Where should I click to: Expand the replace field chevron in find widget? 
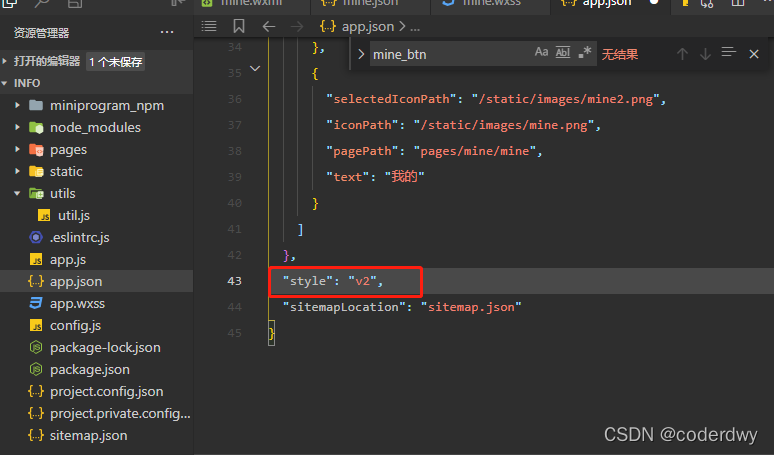coord(361,54)
